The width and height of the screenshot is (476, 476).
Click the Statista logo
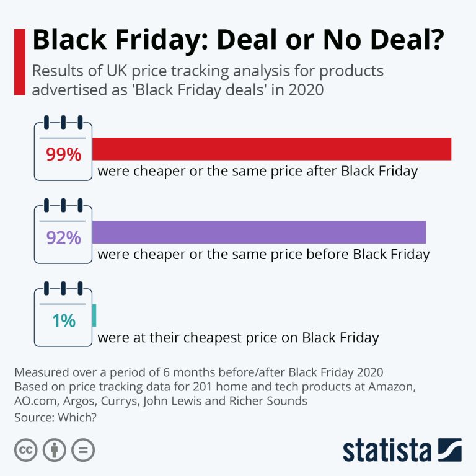pyautogui.click(x=402, y=449)
